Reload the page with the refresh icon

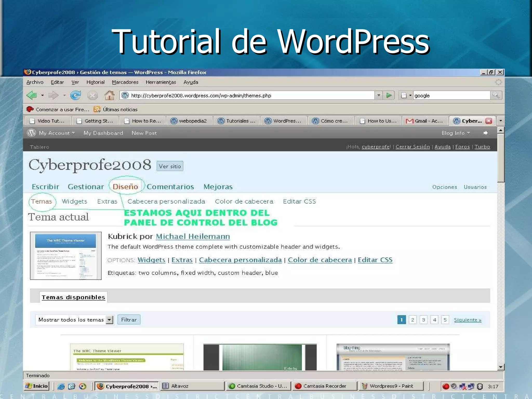76,95
